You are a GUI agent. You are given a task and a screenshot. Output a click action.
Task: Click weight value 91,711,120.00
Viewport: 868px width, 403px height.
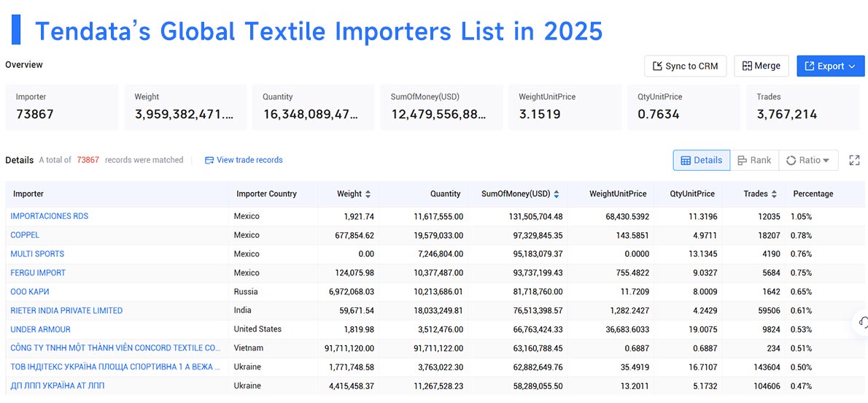pos(349,348)
